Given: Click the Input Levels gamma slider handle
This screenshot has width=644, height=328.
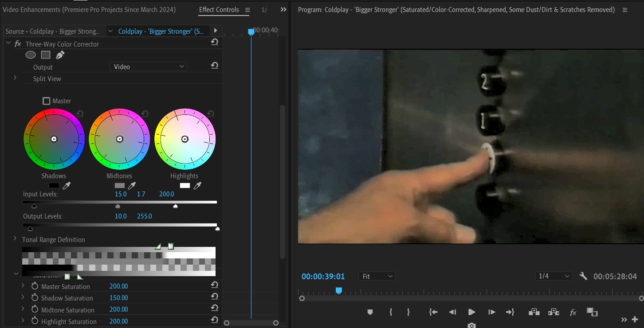Looking at the screenshot, I should [118, 206].
